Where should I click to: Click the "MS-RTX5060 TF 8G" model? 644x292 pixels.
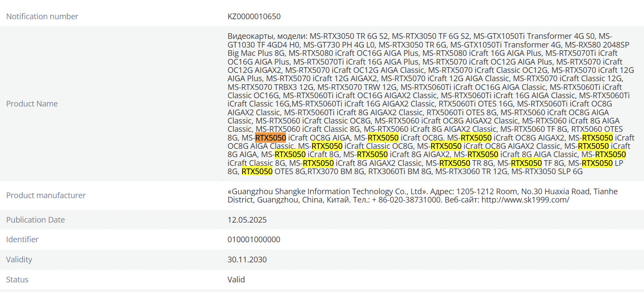pyautogui.click(x=533, y=129)
